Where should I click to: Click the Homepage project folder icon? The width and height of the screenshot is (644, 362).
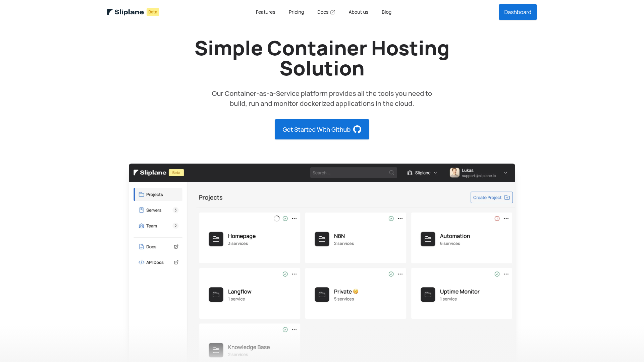(x=216, y=239)
